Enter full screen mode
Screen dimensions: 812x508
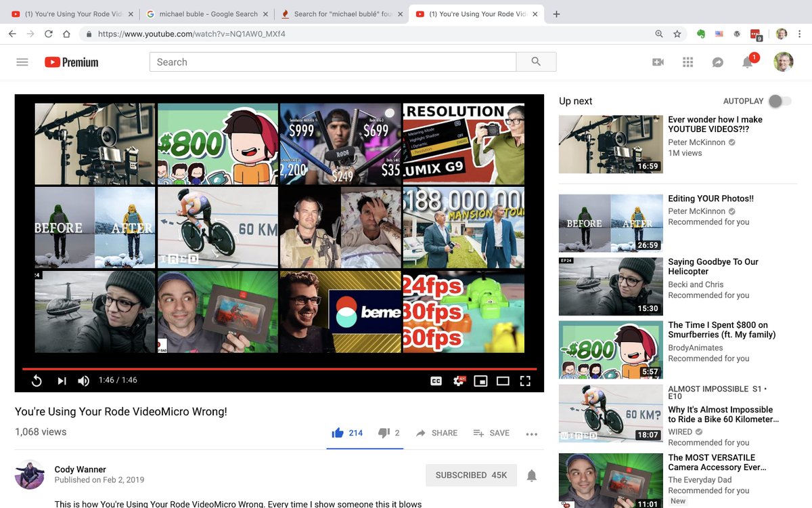pos(525,381)
